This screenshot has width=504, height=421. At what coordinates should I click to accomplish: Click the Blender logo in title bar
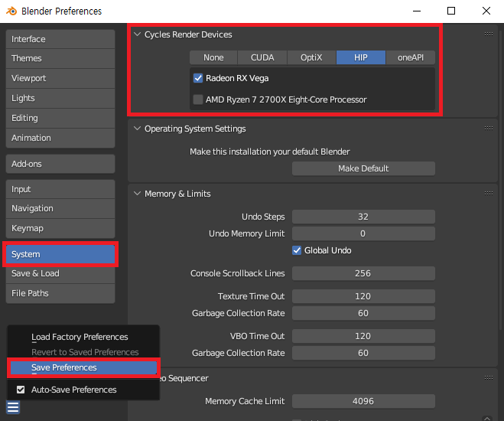11,11
